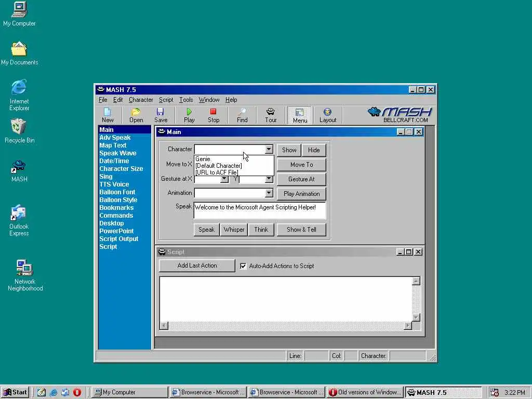Viewport: 532px width, 399px height.
Task: Open the Find tool in toolbar
Action: click(242, 115)
